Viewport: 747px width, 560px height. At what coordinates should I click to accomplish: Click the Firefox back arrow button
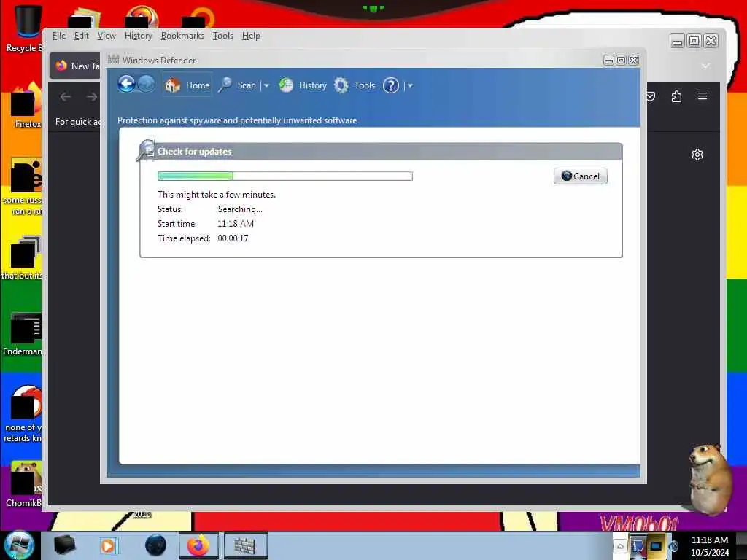(66, 97)
